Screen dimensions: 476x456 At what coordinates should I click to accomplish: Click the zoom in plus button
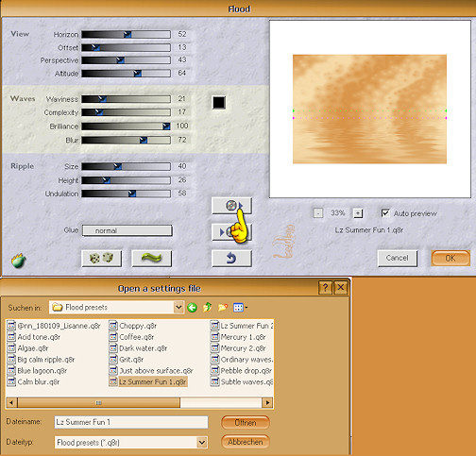(x=358, y=213)
